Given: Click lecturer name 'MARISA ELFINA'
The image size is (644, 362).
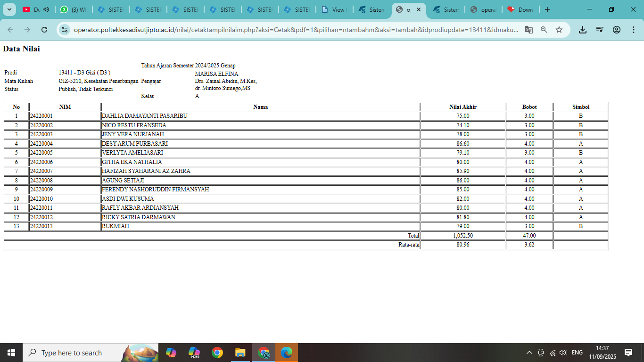Looking at the screenshot, I should click(217, 74).
